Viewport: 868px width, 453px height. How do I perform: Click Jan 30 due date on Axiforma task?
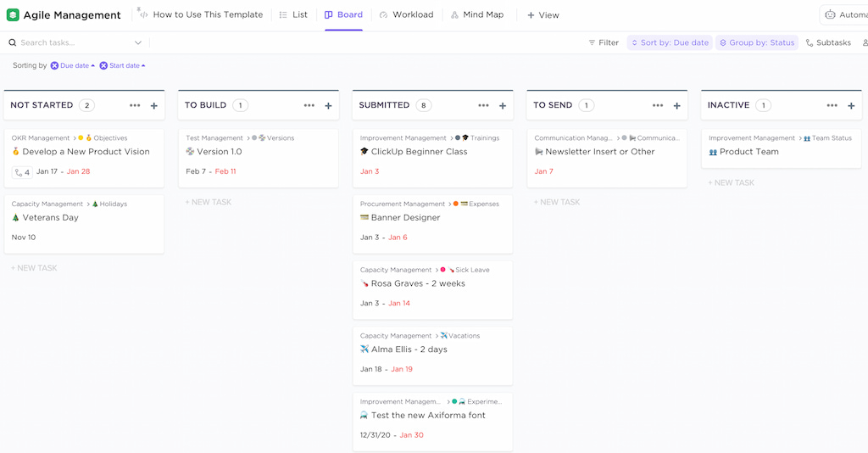[x=411, y=435]
